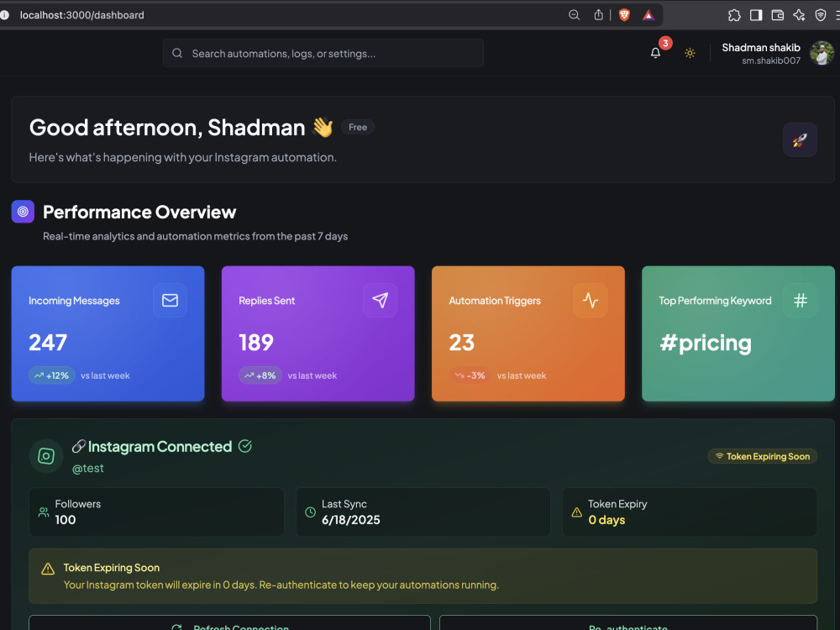Click the browser address bar URL
Screen dimensions: 840x630
[x=82, y=15]
